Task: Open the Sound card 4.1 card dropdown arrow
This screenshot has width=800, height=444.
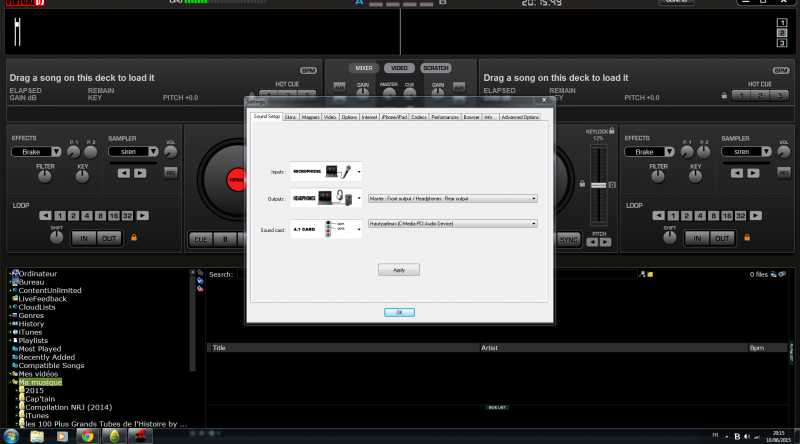Action: [x=359, y=229]
